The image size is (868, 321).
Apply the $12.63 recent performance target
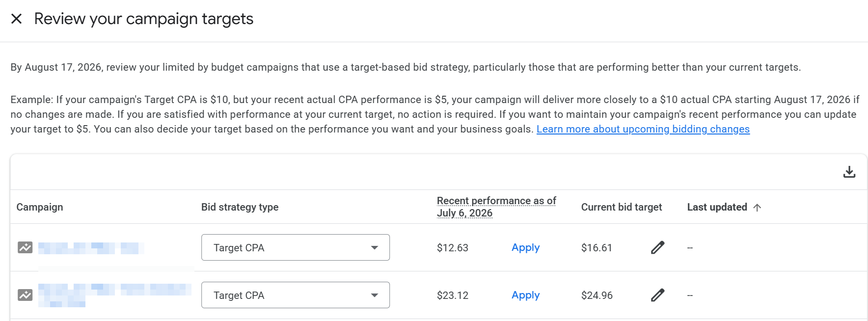click(525, 248)
